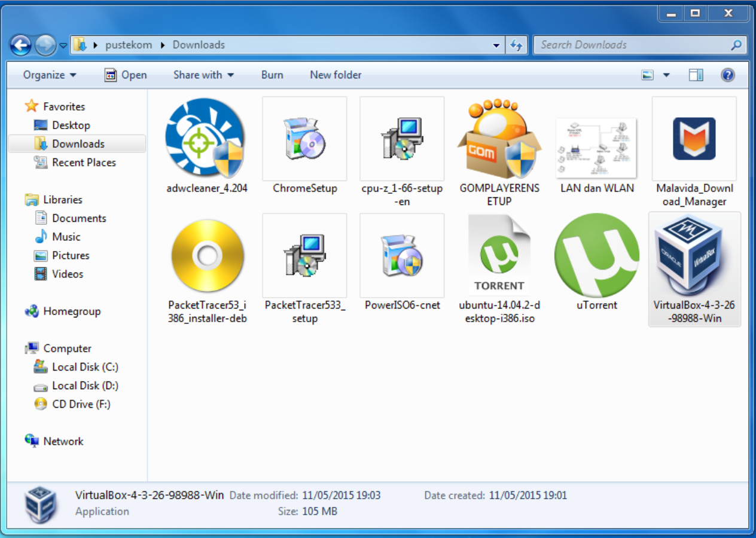Click pustekom in the address path
Image resolution: width=756 pixels, height=538 pixels.
pyautogui.click(x=129, y=45)
